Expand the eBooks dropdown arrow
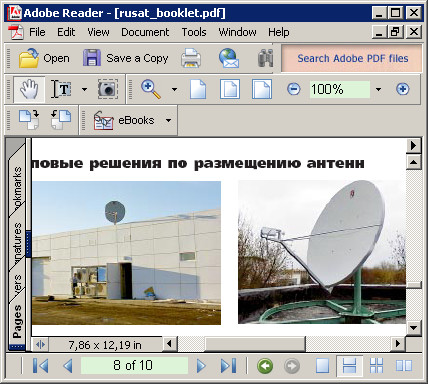428x384 pixels. click(169, 120)
